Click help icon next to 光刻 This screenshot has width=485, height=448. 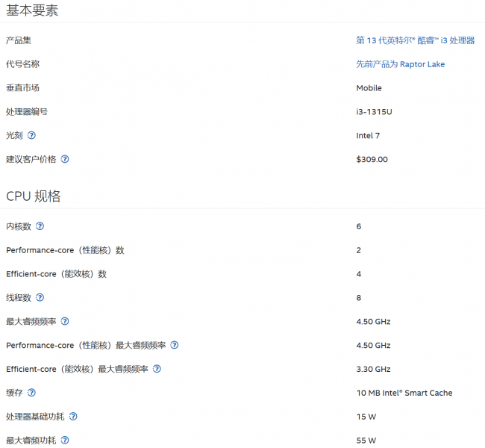(x=31, y=135)
